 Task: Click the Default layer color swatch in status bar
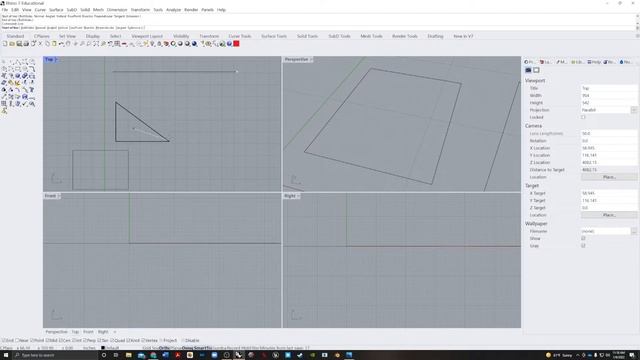103,348
